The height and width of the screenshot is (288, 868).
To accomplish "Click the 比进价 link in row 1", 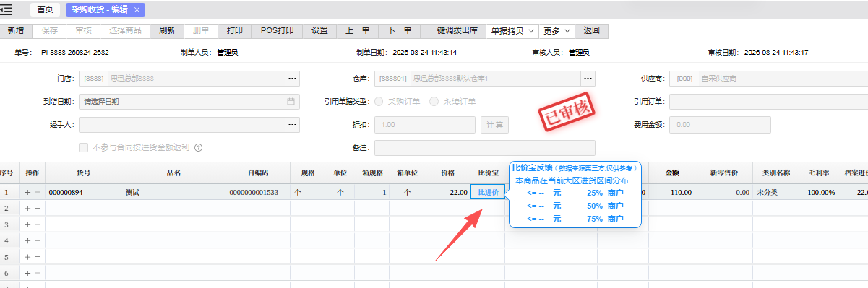I will click(488, 193).
